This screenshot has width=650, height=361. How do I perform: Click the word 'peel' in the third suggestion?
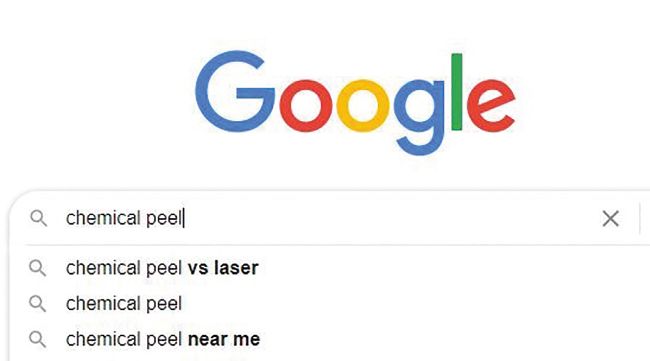[x=164, y=340]
